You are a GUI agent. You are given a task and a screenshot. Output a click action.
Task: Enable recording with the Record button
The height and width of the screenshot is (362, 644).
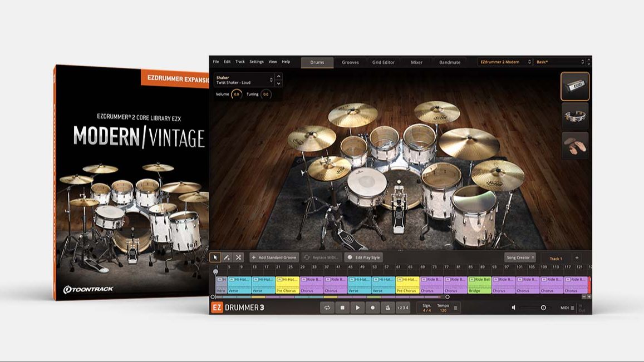(x=373, y=308)
